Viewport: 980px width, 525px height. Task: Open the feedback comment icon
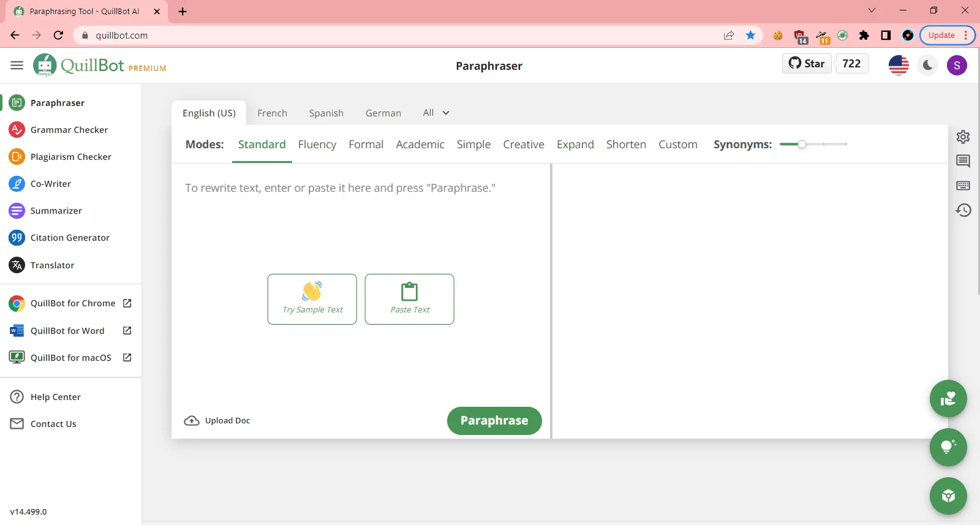pyautogui.click(x=963, y=161)
